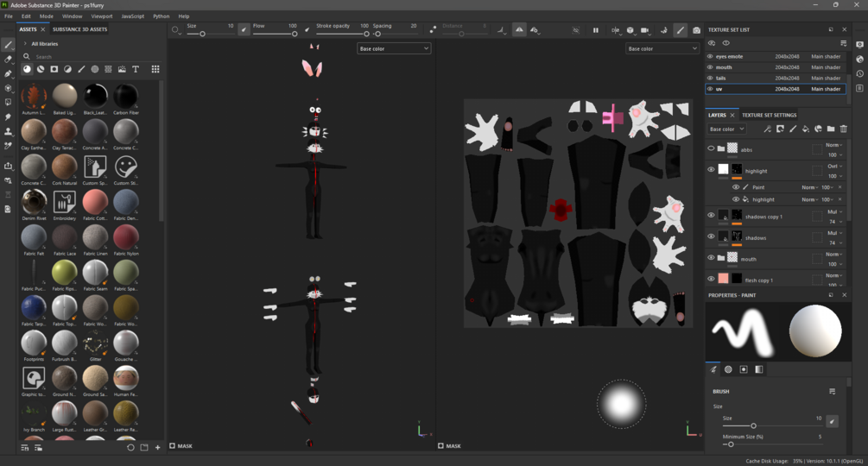This screenshot has width=868, height=466.
Task: Filter assets by smart materials icon
Action: (41, 69)
